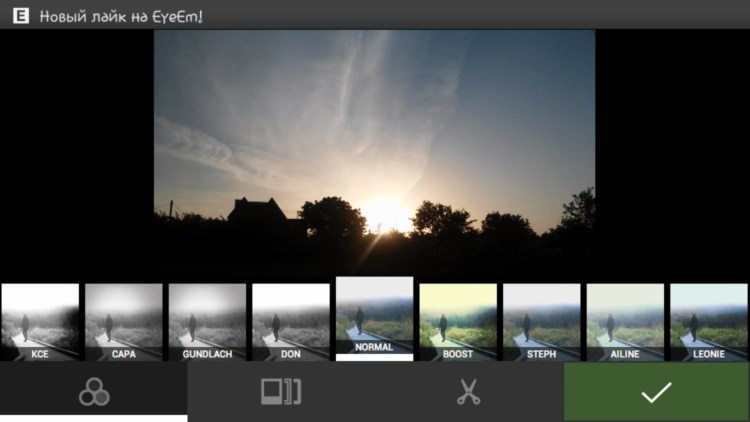Image resolution: width=750 pixels, height=422 pixels.
Task: Choose the CAPA filter thumbnail
Action: tap(123, 322)
